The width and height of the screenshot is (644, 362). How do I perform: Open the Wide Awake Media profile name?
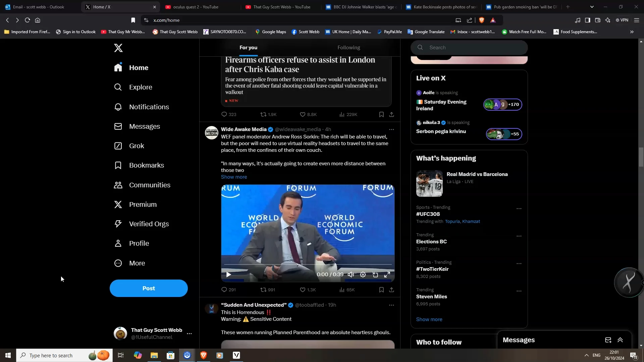(x=244, y=129)
